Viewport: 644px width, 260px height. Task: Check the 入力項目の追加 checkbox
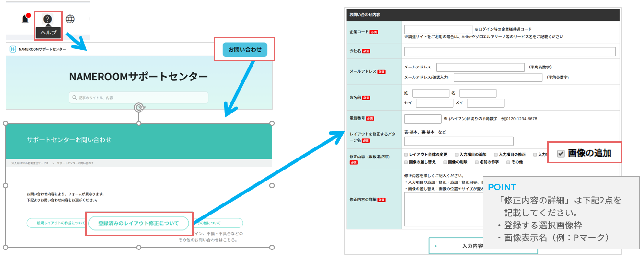pyautogui.click(x=457, y=155)
